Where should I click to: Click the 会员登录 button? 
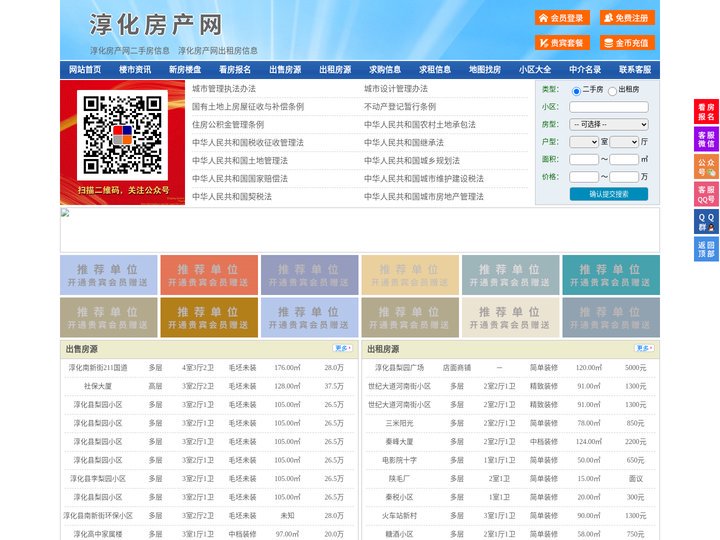point(562,18)
